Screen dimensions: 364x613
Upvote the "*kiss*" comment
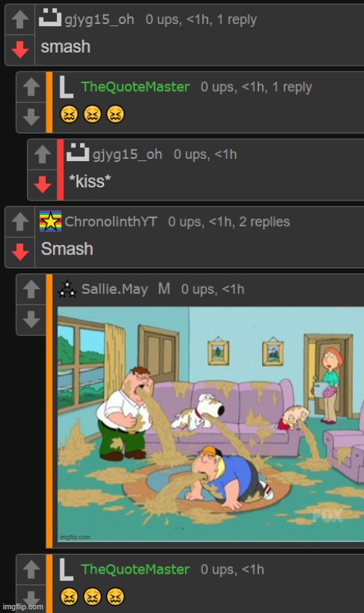tap(42, 154)
